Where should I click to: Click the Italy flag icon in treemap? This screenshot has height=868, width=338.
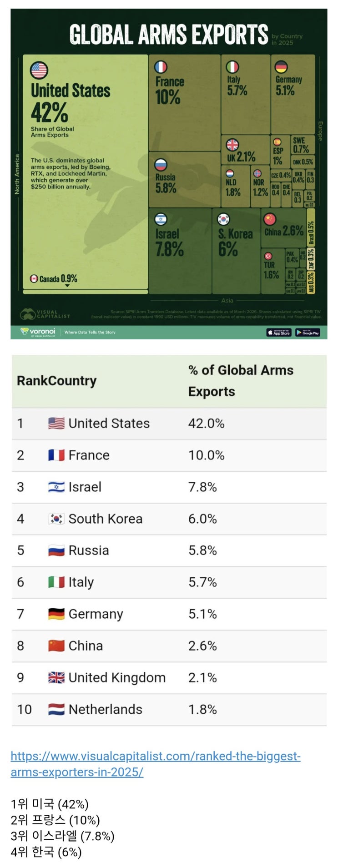[232, 67]
